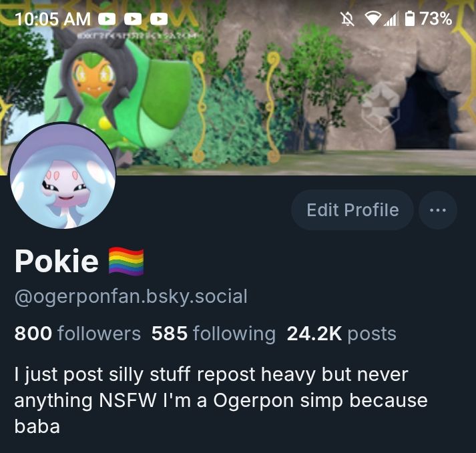This screenshot has width=476, height=453.
Task: Tap the second YouTube notification icon
Action: [133, 19]
